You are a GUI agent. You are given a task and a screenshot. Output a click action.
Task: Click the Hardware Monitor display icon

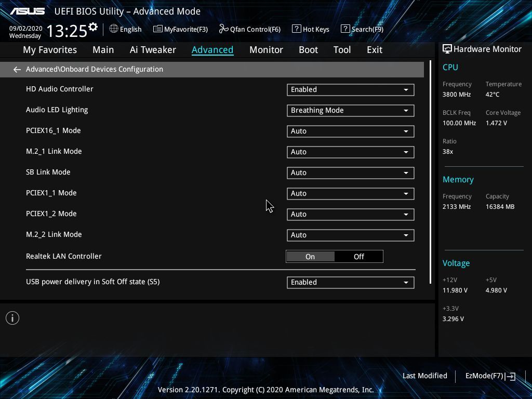pyautogui.click(x=447, y=49)
